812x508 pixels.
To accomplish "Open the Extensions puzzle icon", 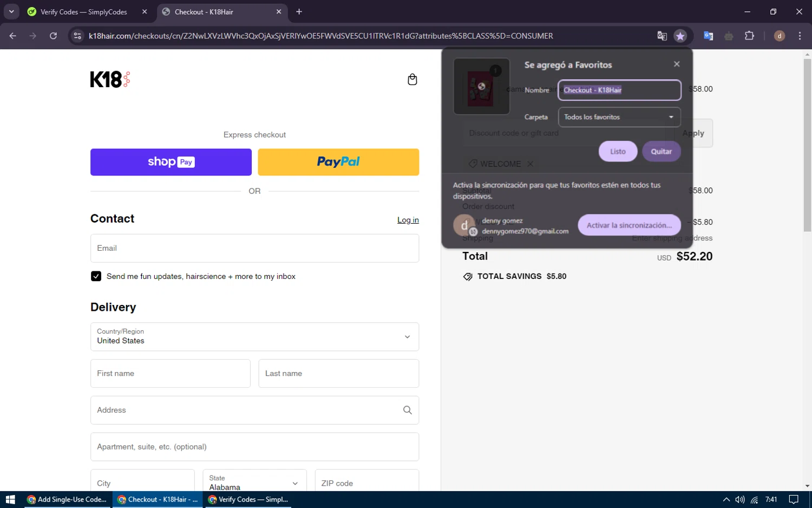I will tap(749, 36).
